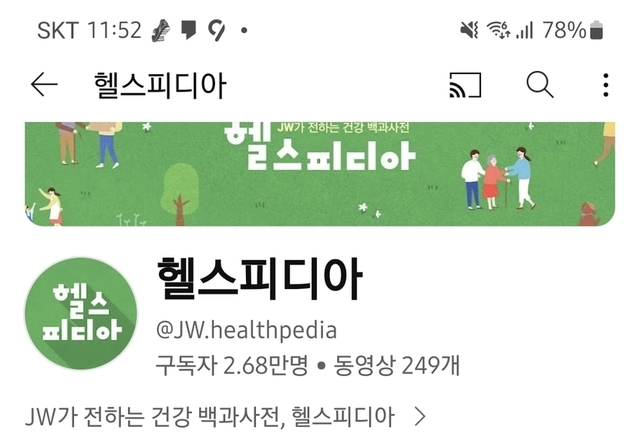Tap the Wi-Fi status icon
This screenshot has height=440, width=640.
coord(498,30)
